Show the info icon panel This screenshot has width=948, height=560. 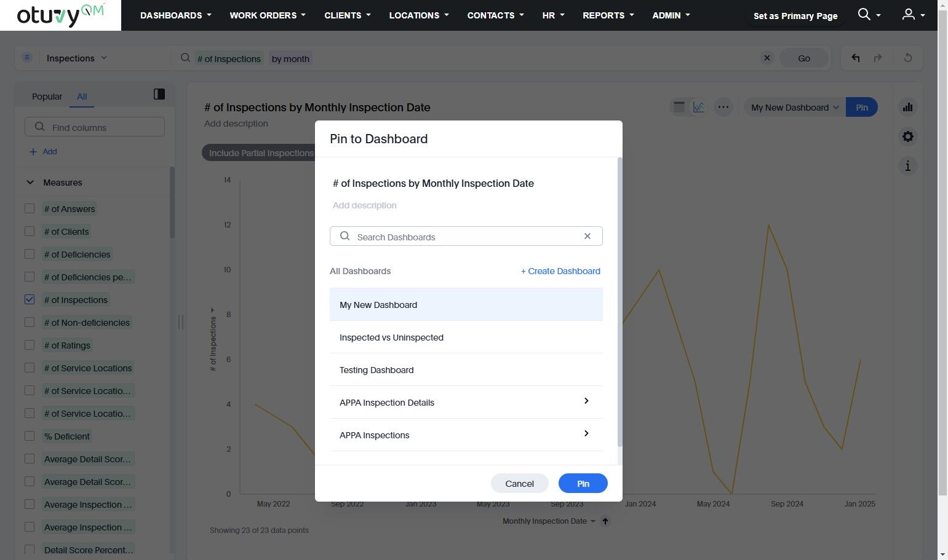[907, 166]
